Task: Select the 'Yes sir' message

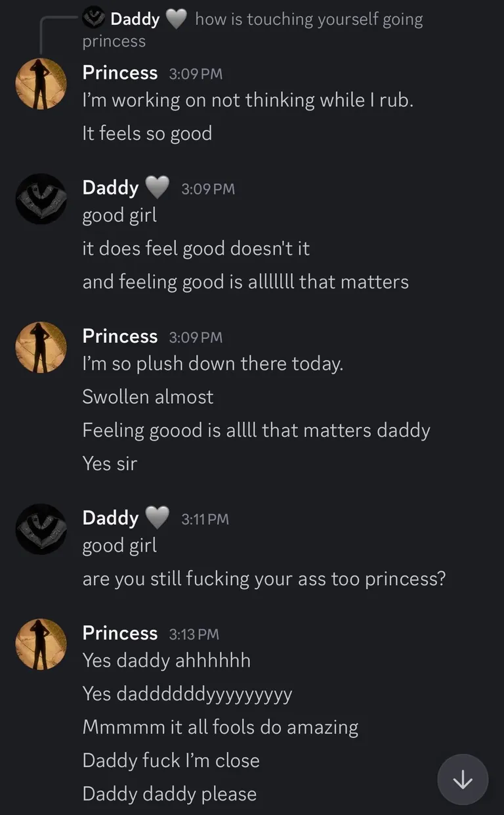Action: click(110, 464)
